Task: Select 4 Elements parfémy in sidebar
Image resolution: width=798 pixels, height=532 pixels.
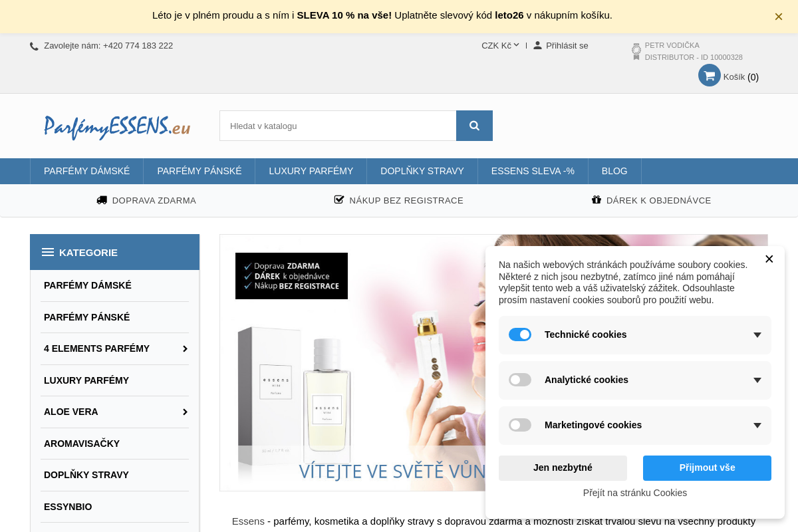Action: click(x=96, y=348)
